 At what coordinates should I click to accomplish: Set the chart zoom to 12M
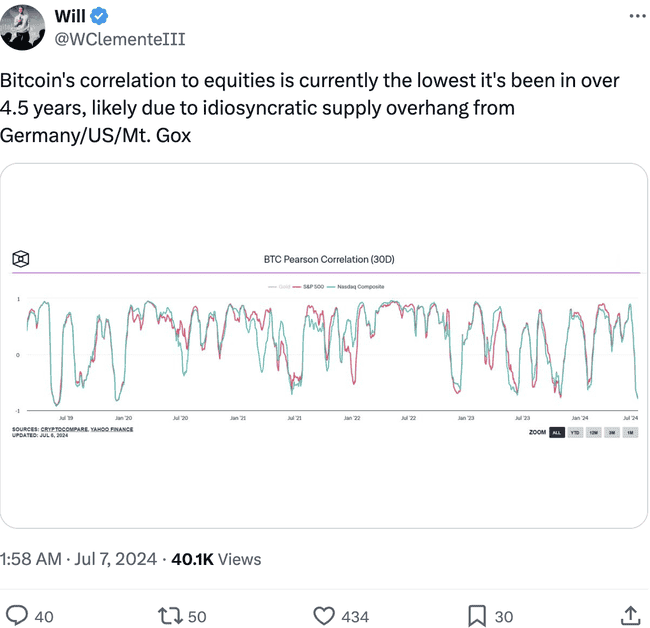click(593, 432)
